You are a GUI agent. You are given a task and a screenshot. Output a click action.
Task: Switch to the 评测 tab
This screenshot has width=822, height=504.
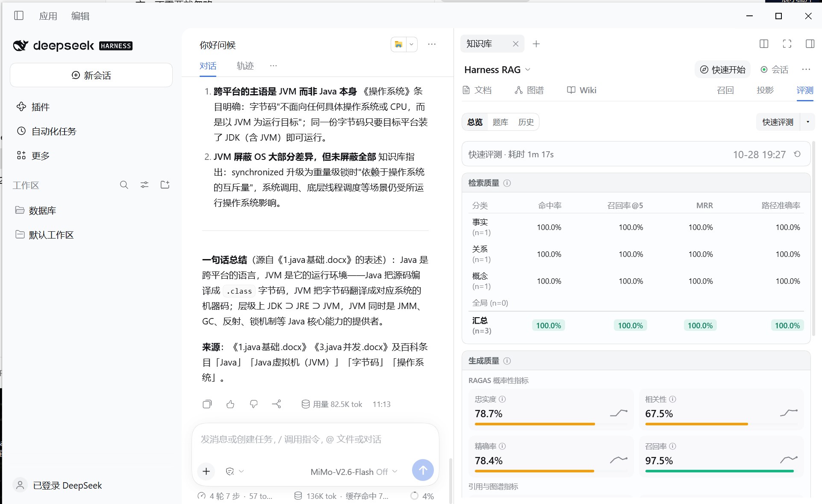pos(805,90)
